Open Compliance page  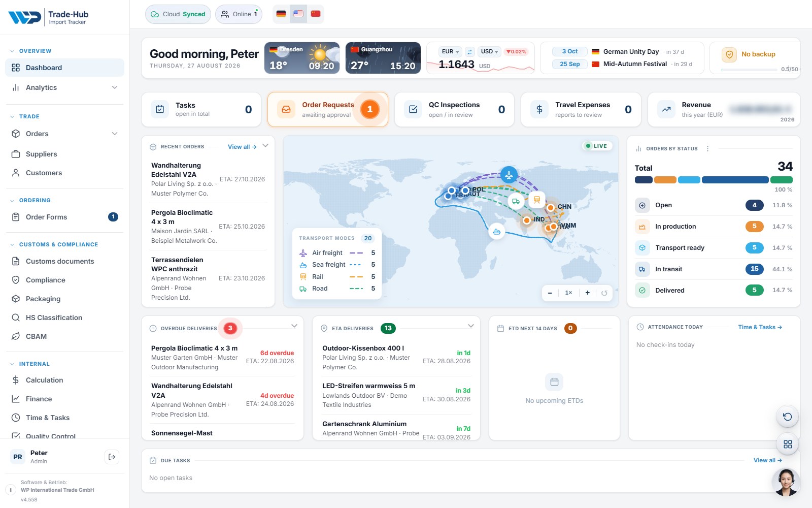click(64, 280)
